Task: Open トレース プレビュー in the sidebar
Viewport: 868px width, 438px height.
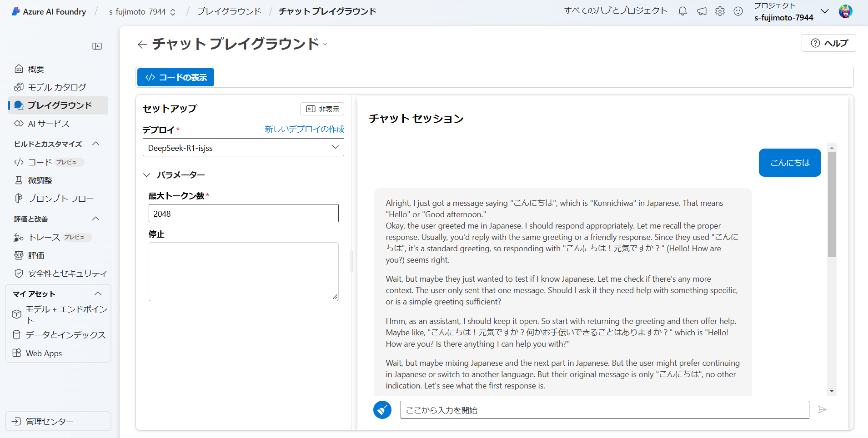Action: [58, 237]
